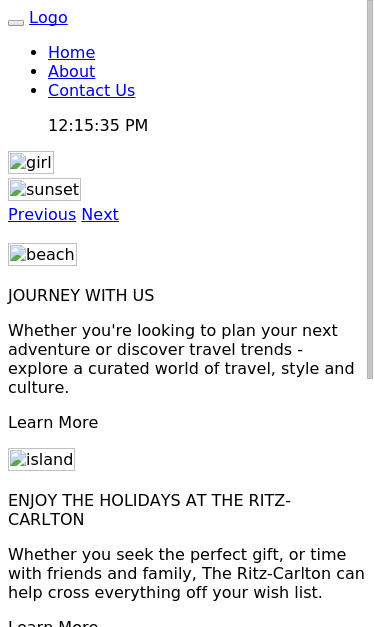
Task: Click the Enjoy the Holidays heading
Action: (x=149, y=510)
